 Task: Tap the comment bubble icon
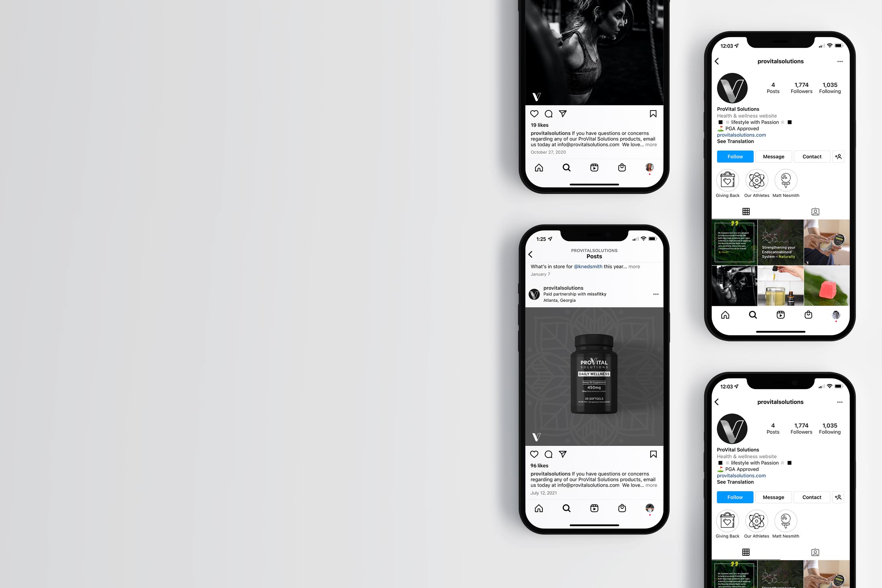[549, 113]
